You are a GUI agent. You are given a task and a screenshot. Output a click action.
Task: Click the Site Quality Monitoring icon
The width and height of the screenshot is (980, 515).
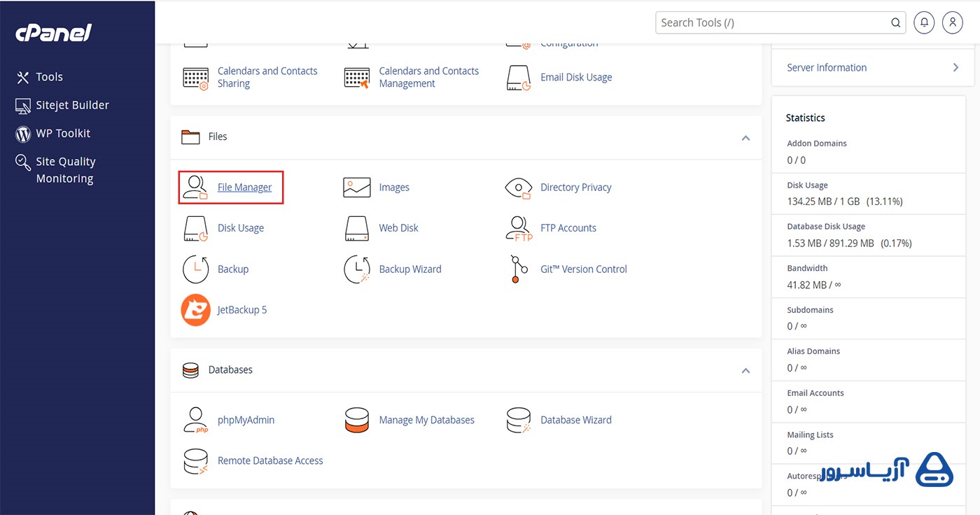click(23, 162)
